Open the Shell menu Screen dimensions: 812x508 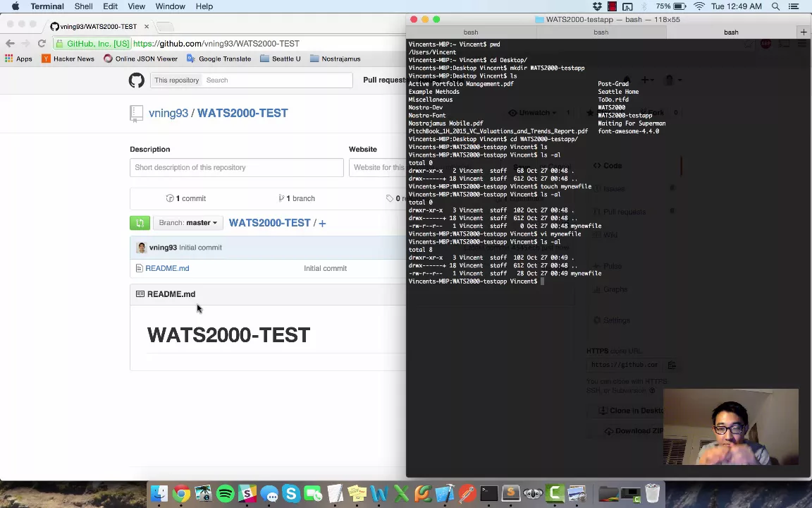click(83, 6)
